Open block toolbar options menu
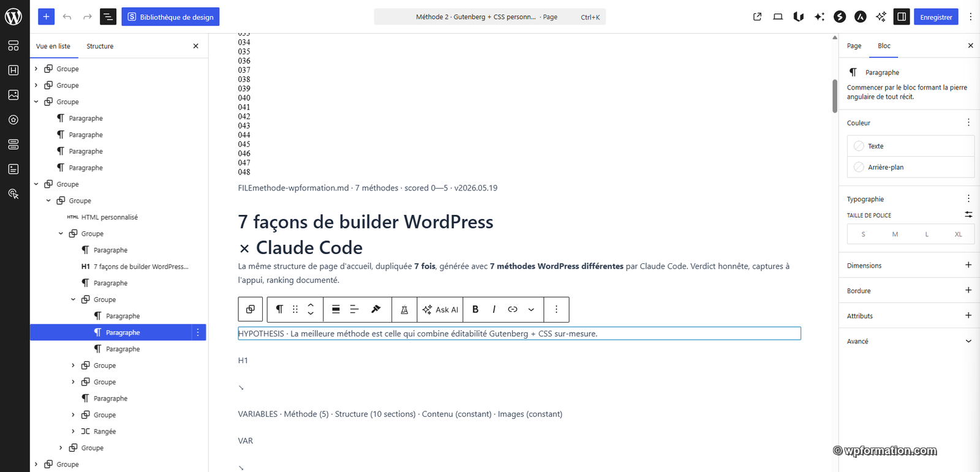The image size is (980, 472). [x=556, y=309]
